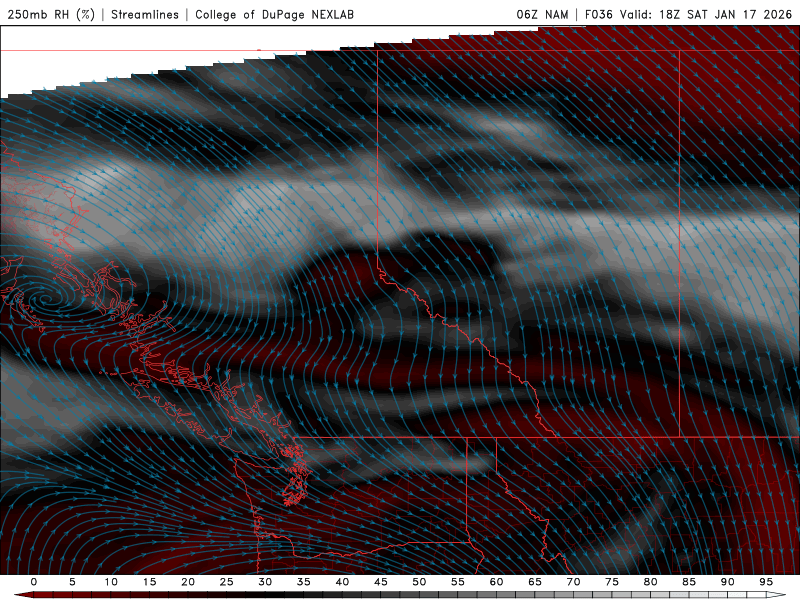Screen dimensions: 800x600
Task: Select the 70 value on the RH scale
Action: click(573, 582)
